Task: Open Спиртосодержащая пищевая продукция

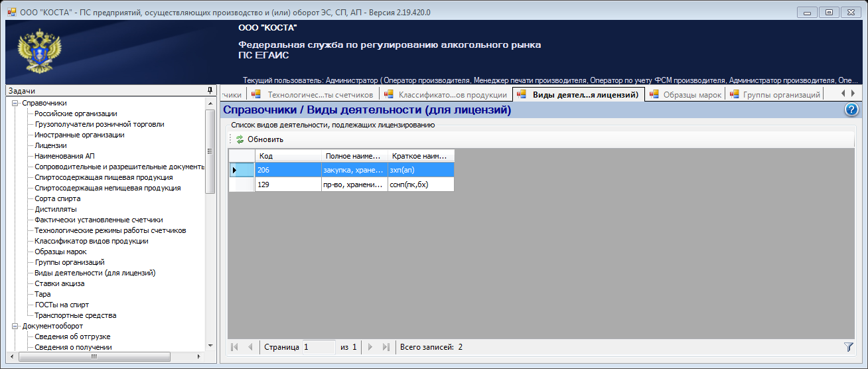Action: click(104, 177)
